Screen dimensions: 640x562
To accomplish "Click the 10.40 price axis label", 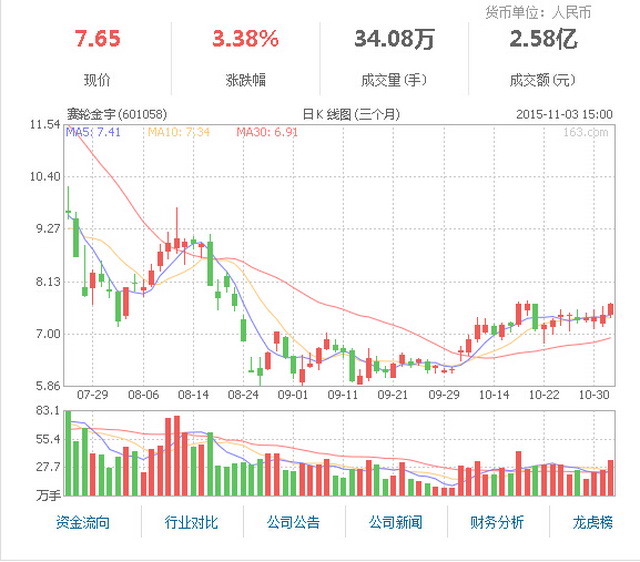I will click(x=45, y=176).
